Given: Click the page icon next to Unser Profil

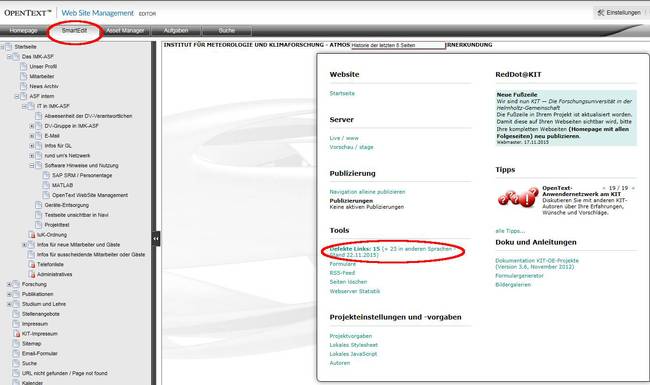Looking at the screenshot, I should tap(24, 66).
